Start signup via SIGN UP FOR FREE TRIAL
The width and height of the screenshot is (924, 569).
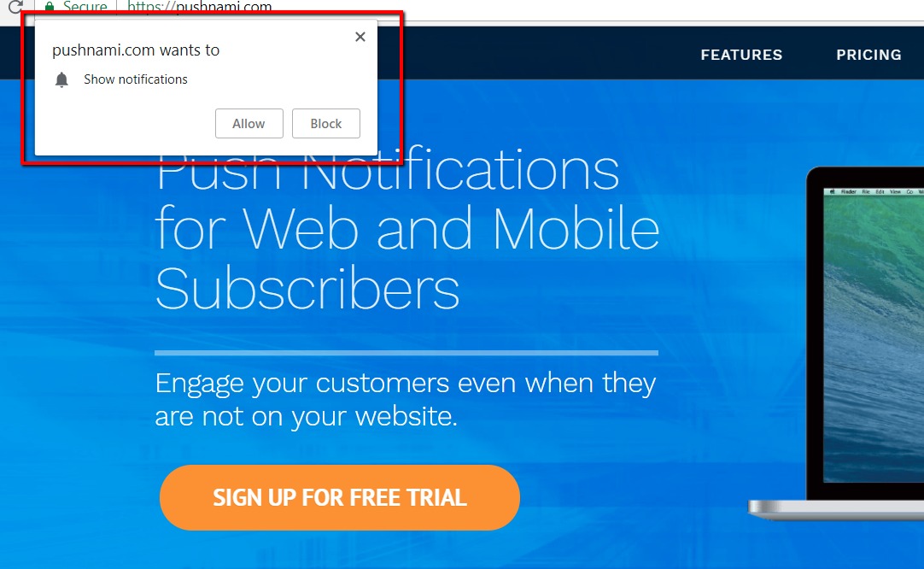[x=339, y=497]
